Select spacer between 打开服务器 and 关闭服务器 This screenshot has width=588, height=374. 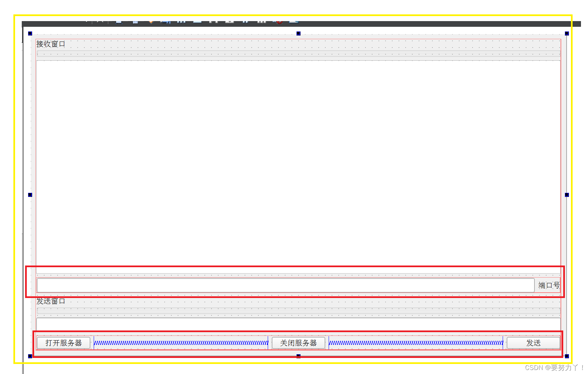[181, 343]
